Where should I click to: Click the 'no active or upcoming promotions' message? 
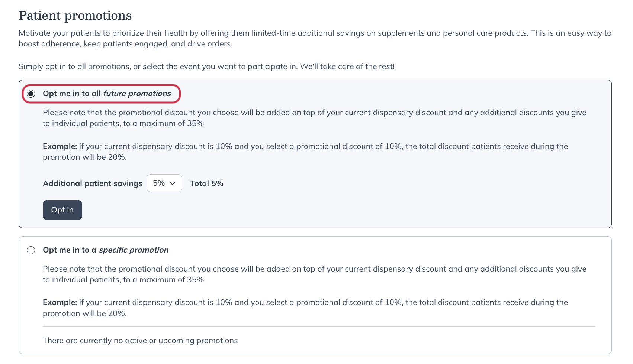tap(140, 340)
